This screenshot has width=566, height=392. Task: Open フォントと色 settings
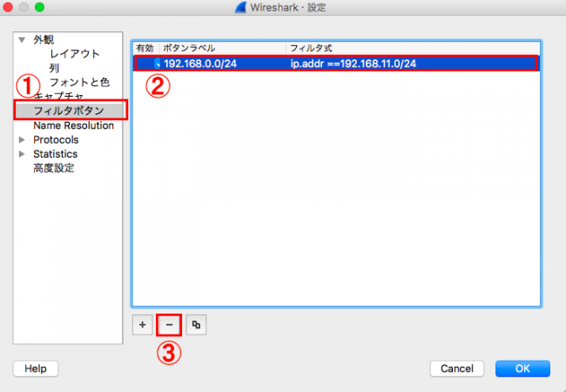point(79,82)
